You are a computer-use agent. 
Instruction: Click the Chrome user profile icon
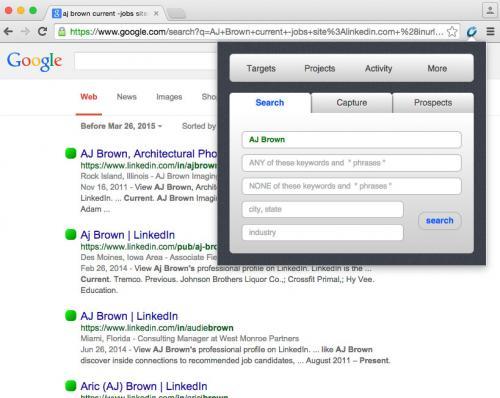pos(490,10)
